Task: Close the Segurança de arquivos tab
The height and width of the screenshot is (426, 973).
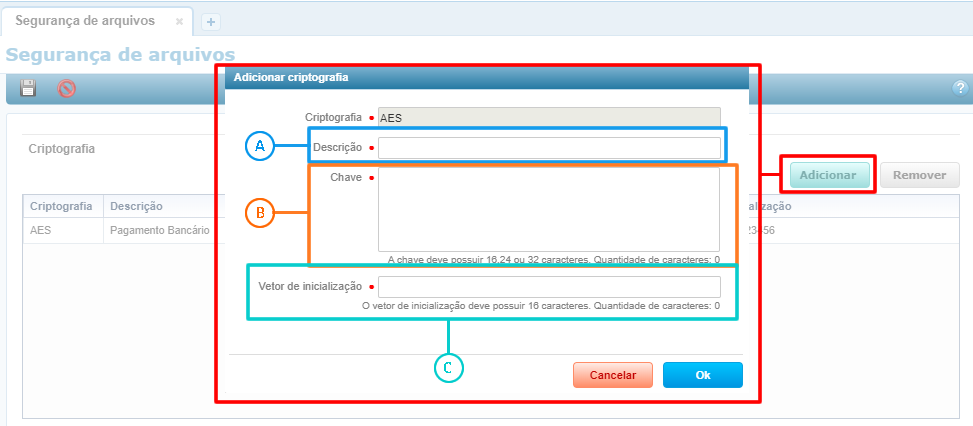Action: point(179,21)
